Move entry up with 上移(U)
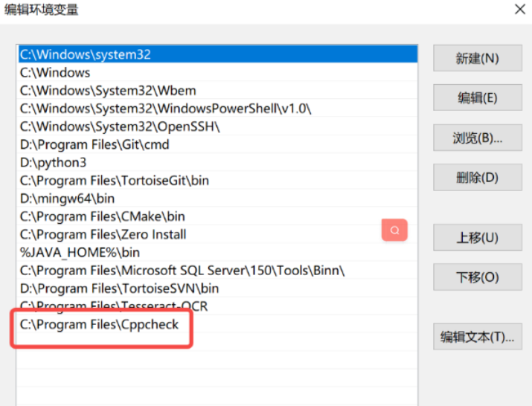 click(x=478, y=237)
